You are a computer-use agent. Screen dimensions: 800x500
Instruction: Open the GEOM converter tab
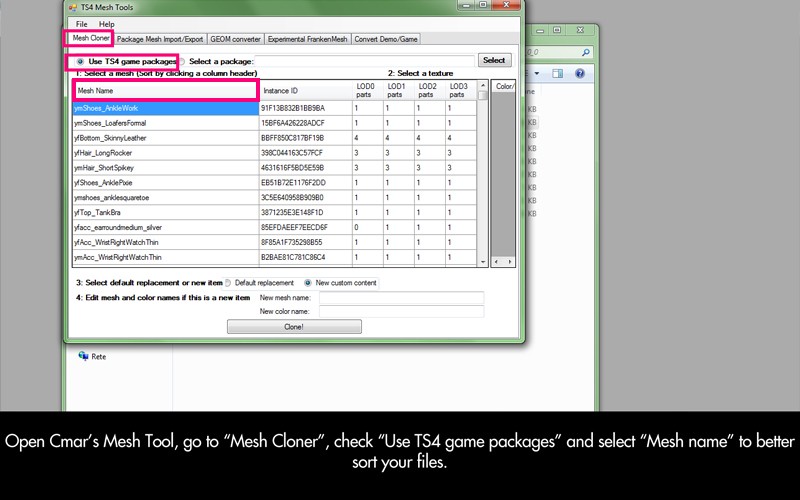tap(235, 39)
